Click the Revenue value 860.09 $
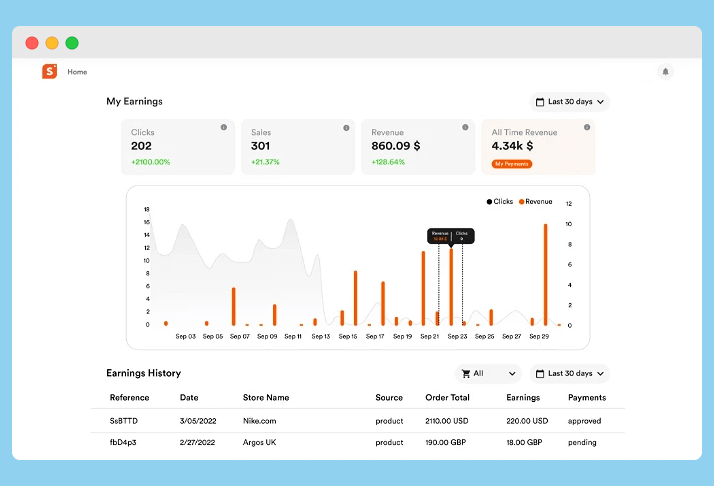 point(396,146)
